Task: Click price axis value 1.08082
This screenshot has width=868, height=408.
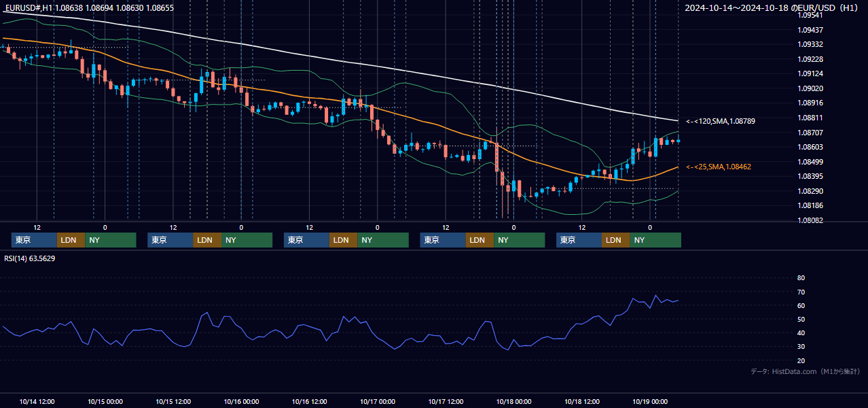Action: [x=810, y=220]
